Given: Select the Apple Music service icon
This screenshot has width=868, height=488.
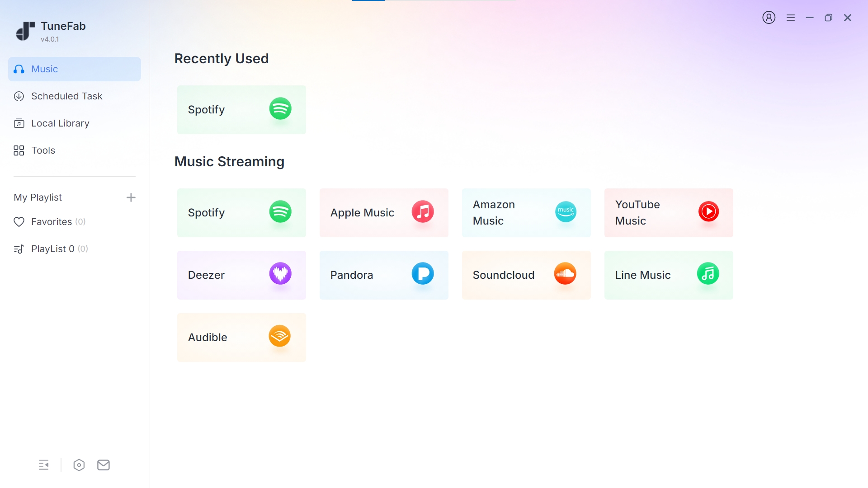Looking at the screenshot, I should coord(422,212).
